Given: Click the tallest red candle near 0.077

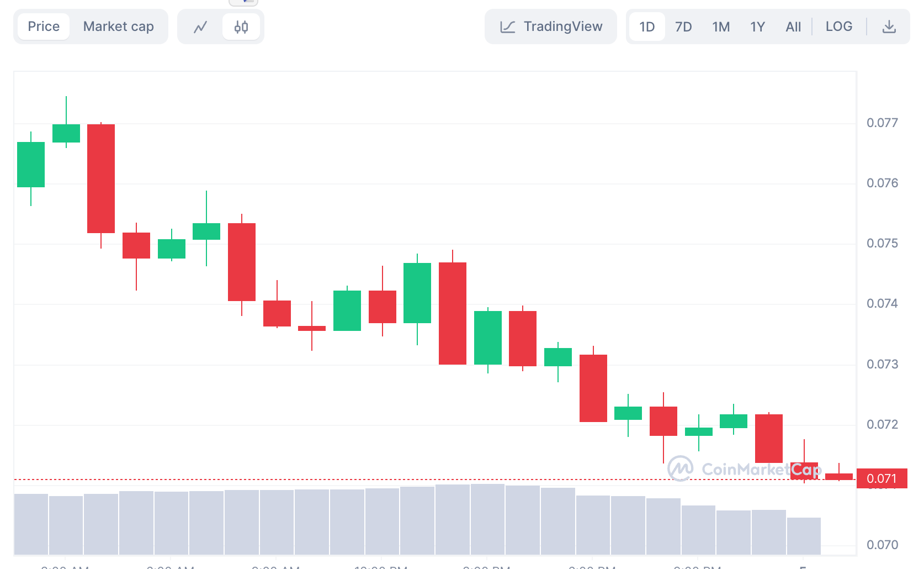Looking at the screenshot, I should (101, 178).
